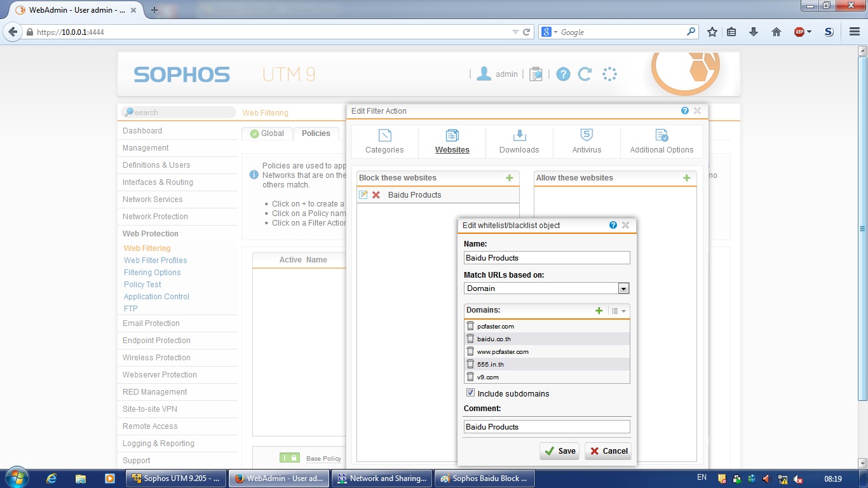
Task: Switch to Sophos Baidu Block taskbar window
Action: (484, 478)
